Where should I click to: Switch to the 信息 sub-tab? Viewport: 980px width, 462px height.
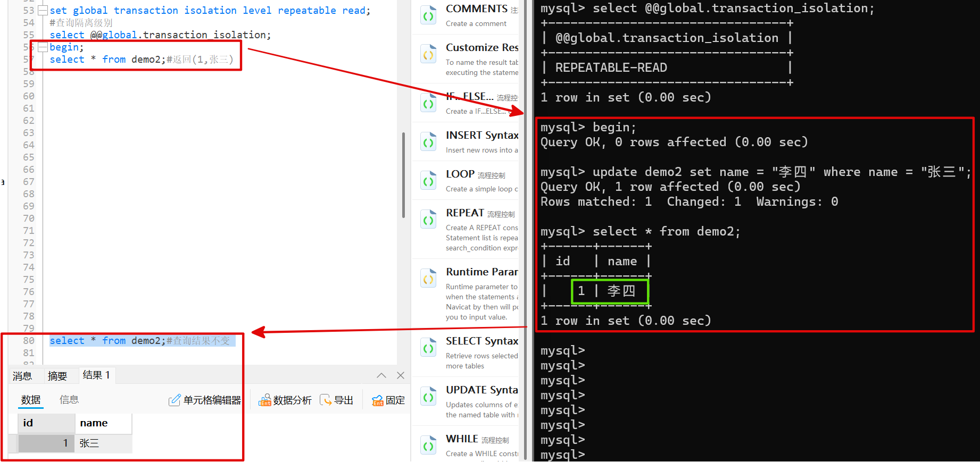tap(69, 400)
